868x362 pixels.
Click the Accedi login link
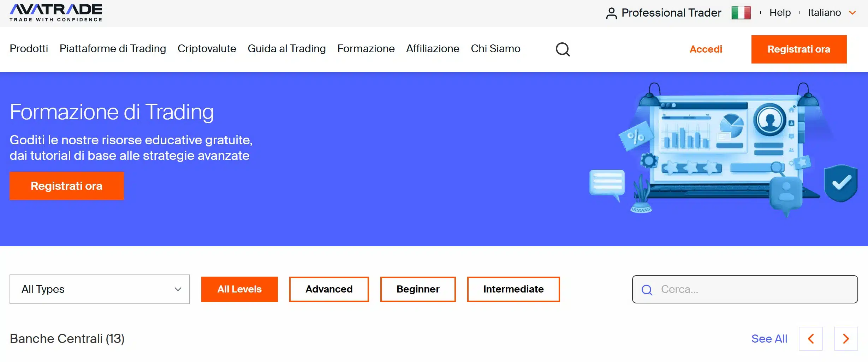[x=706, y=49]
